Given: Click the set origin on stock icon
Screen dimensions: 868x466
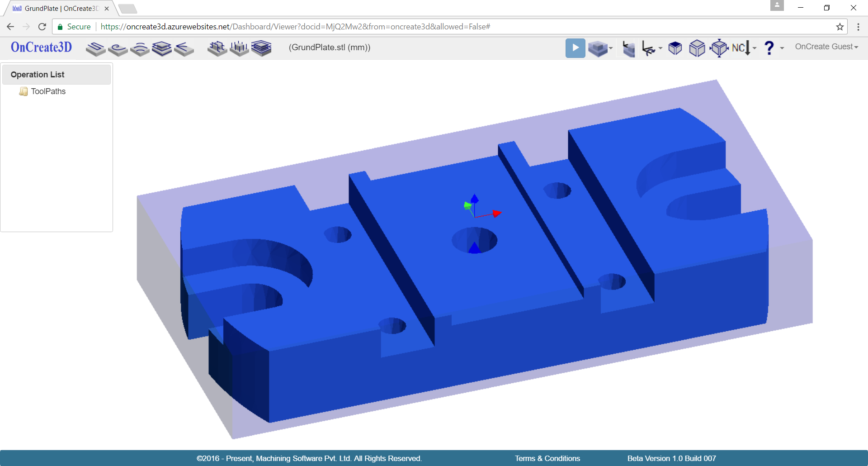Looking at the screenshot, I should click(x=628, y=48).
